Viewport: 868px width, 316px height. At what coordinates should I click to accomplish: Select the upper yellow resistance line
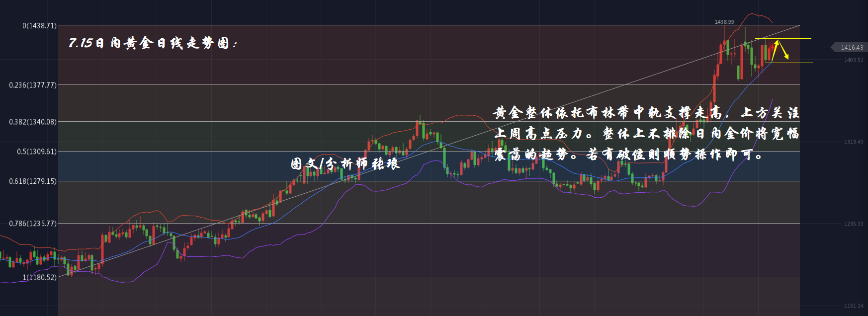click(783, 38)
